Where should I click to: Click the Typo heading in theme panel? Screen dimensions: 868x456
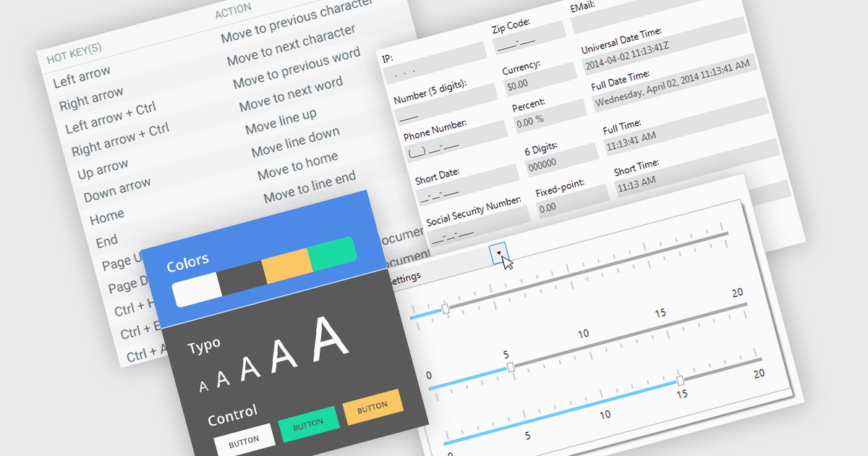[x=204, y=347]
